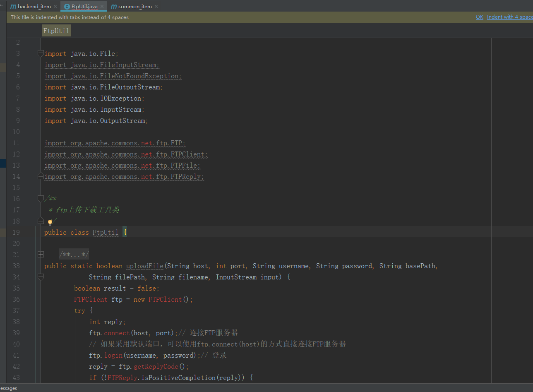Select the FtpUtil.java editor tab
533x392 pixels.
(84, 7)
